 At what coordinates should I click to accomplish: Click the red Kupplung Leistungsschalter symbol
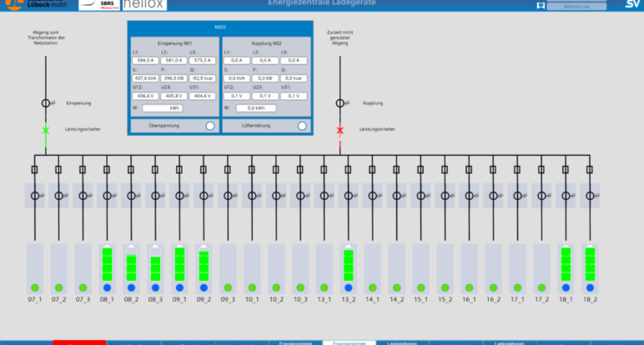[x=340, y=130]
